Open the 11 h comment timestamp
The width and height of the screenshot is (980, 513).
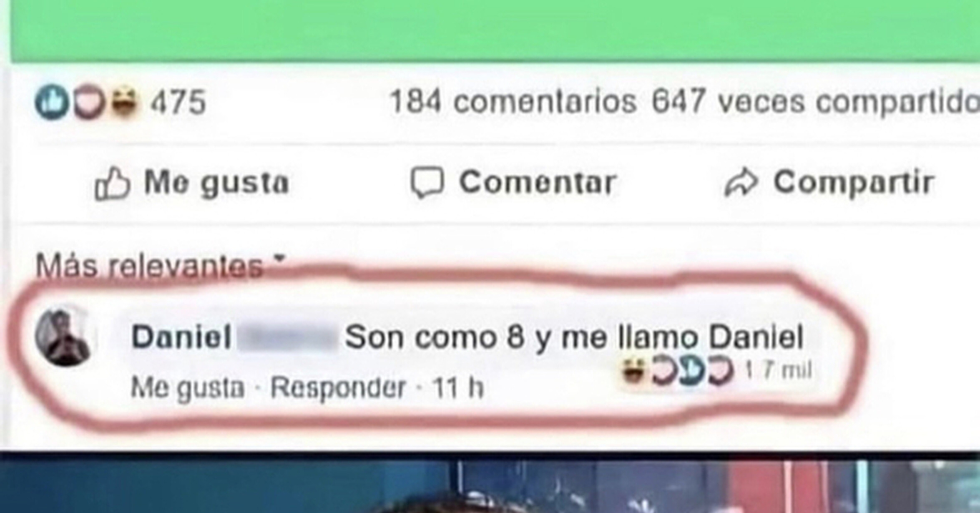[458, 388]
